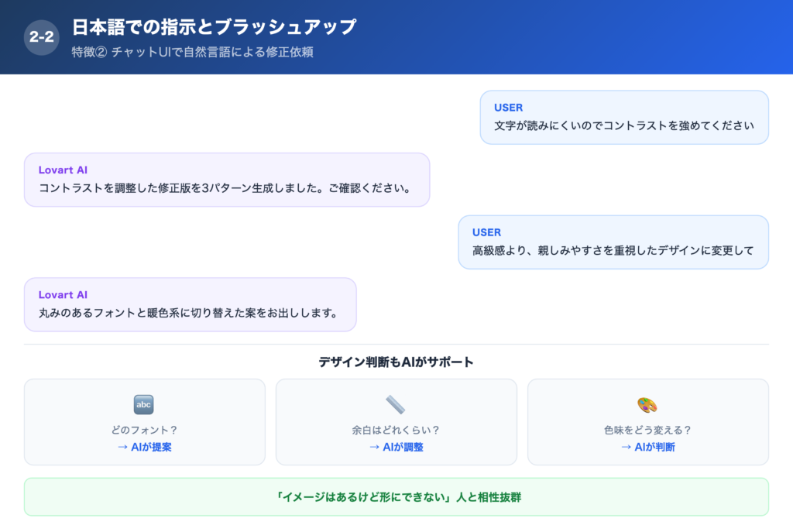The image size is (793, 532).
Task: Click the Lovart AI avatar label in first reply
Action: click(62, 170)
